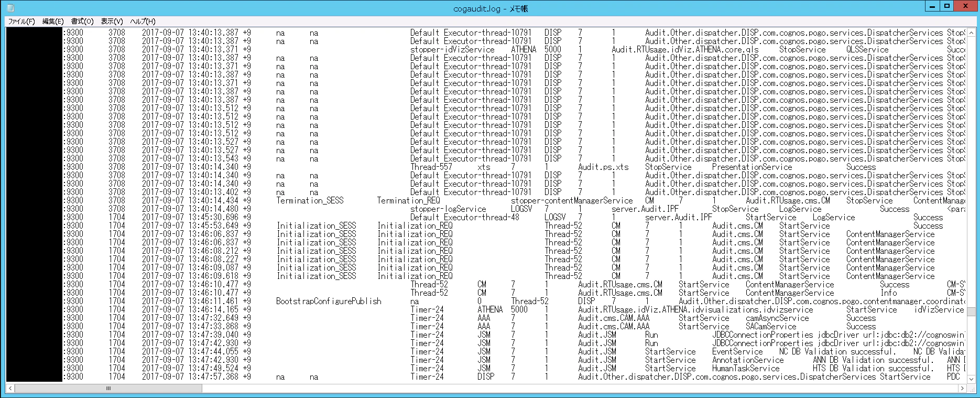The image size is (980, 398).
Task: Click the horizontal scrollbar thumb
Action: click(108, 388)
